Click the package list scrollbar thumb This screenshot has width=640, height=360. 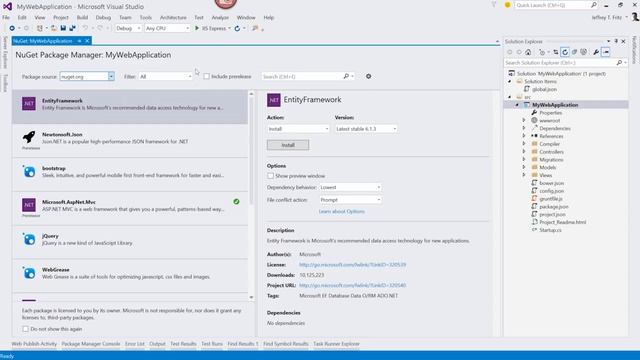(251, 151)
